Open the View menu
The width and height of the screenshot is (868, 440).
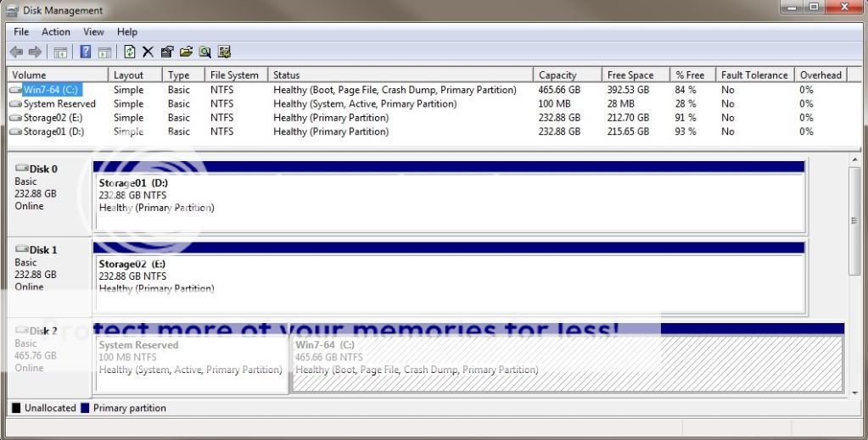(93, 31)
